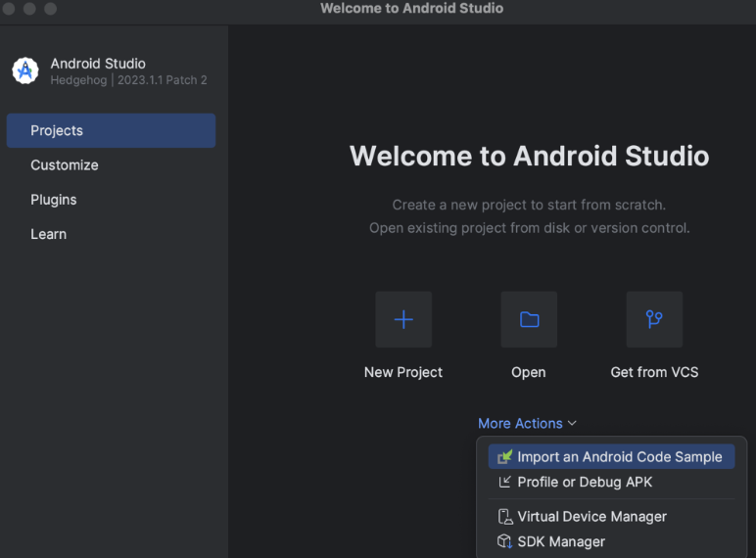Click the SDK Manager cube icon

pyautogui.click(x=504, y=541)
